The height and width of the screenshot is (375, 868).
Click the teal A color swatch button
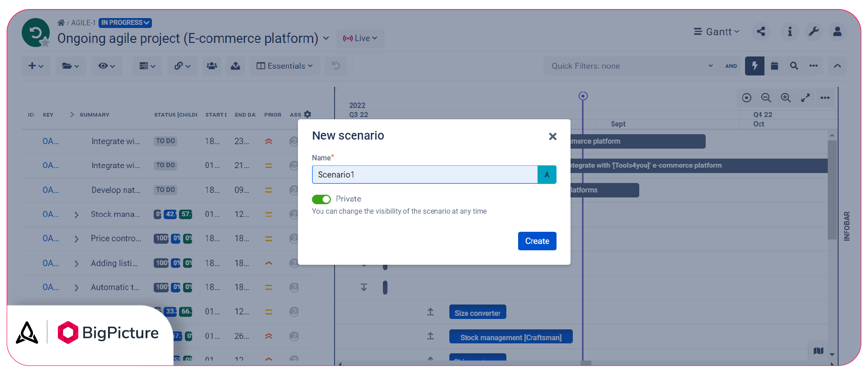547,175
